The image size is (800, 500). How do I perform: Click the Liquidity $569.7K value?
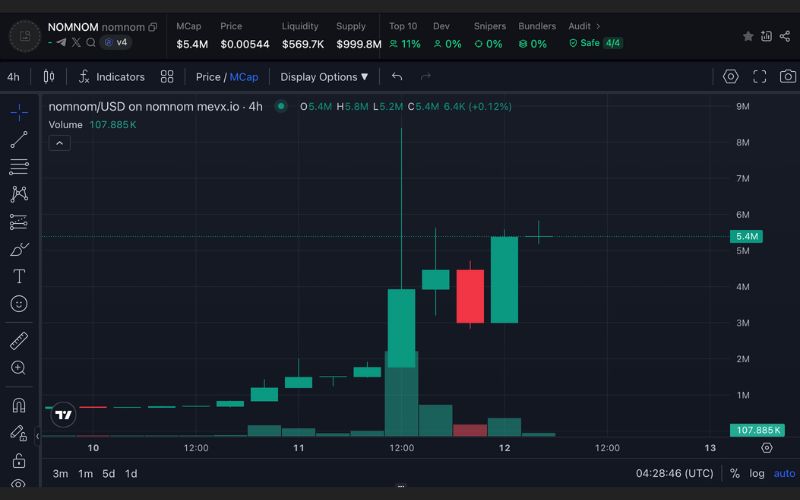click(x=303, y=44)
